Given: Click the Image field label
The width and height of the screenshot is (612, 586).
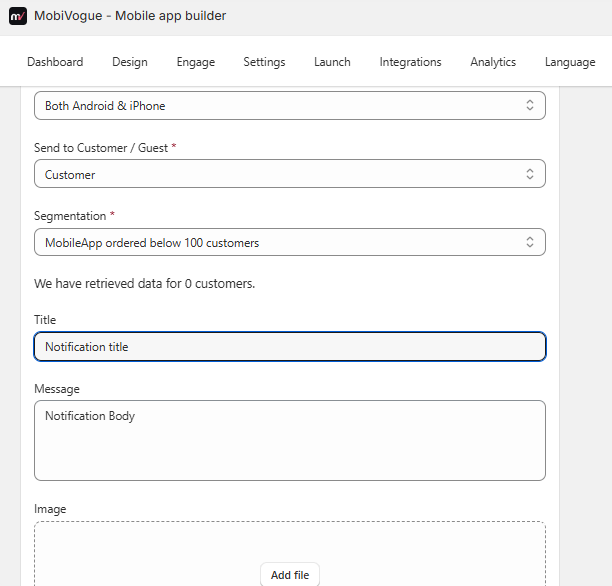Looking at the screenshot, I should (x=50, y=509).
